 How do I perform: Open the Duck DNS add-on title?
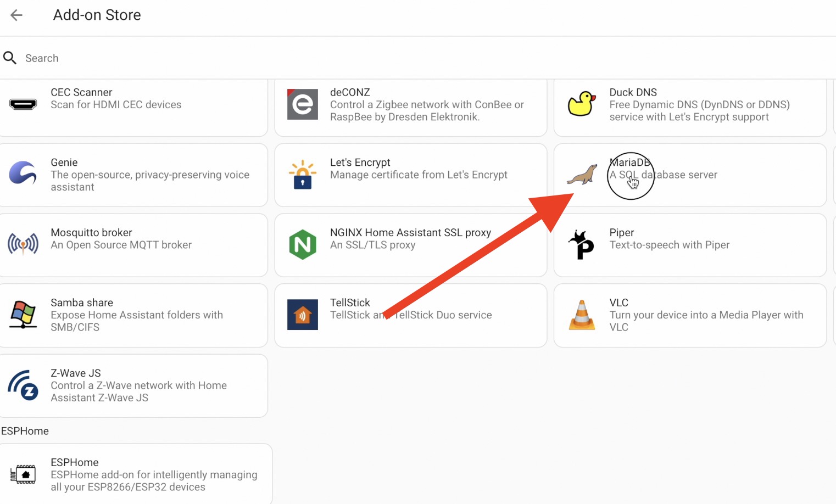(x=633, y=92)
